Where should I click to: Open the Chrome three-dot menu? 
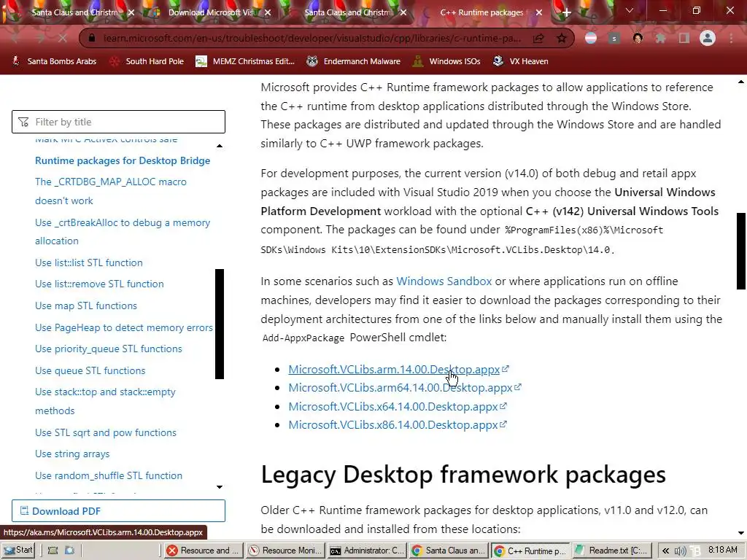click(731, 38)
